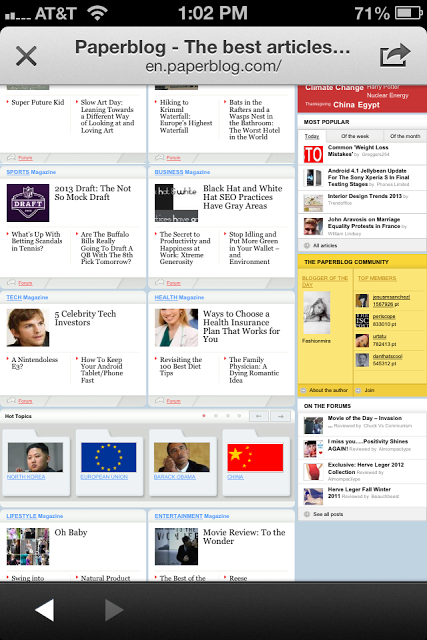
Task: Click the Blogger of the Day photo
Action: tap(317, 313)
